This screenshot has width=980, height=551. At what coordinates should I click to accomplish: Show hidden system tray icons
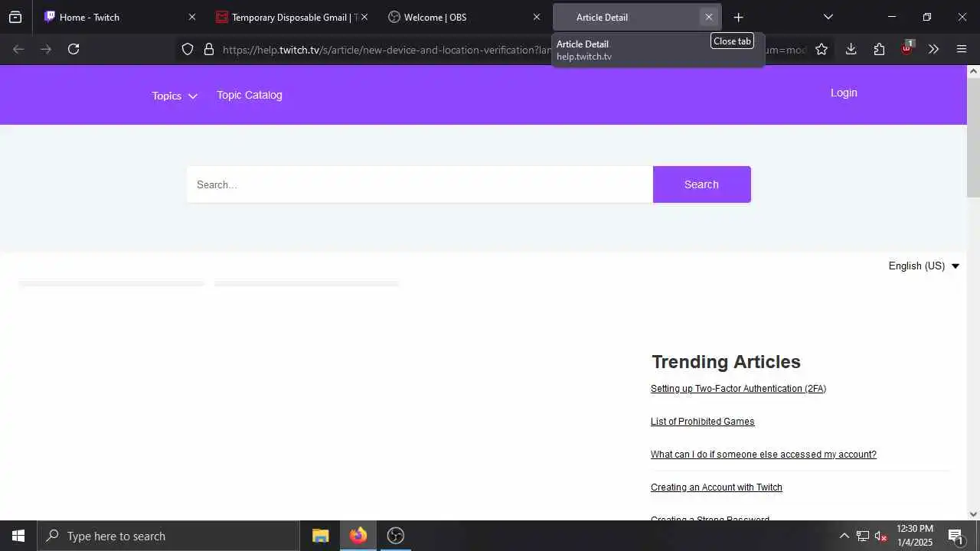tap(844, 536)
